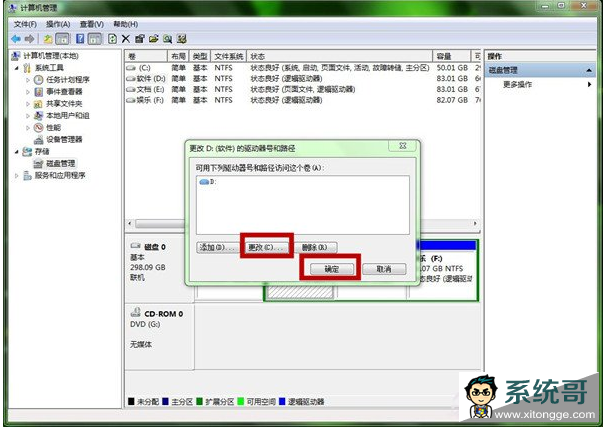The height and width of the screenshot is (427, 604).
Task: Sort by the 卷 column header
Action: (146, 56)
